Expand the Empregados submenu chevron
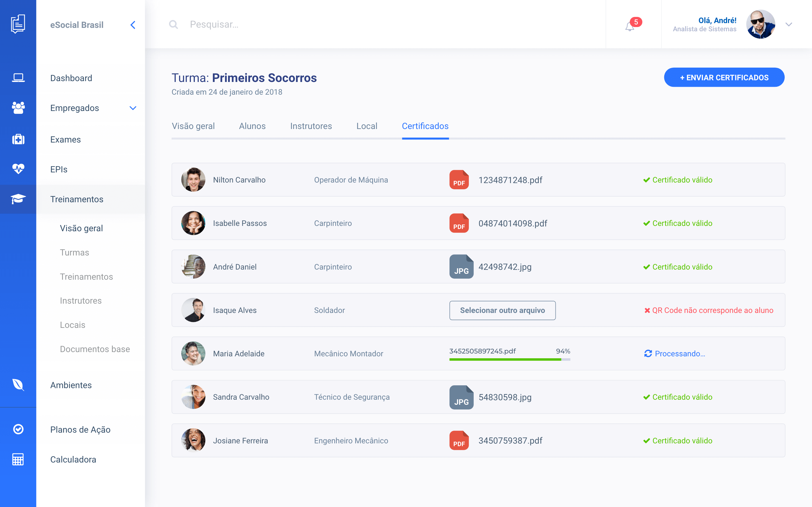The image size is (812, 507). click(133, 108)
